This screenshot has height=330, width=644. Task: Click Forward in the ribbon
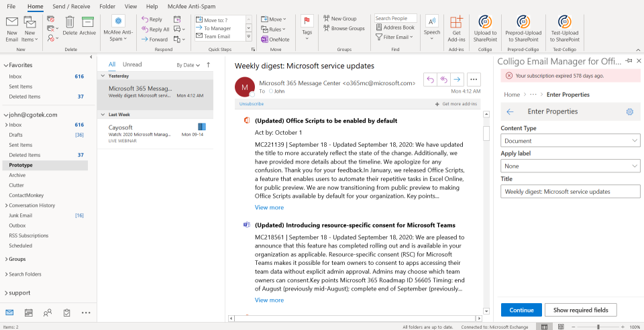[x=154, y=40]
